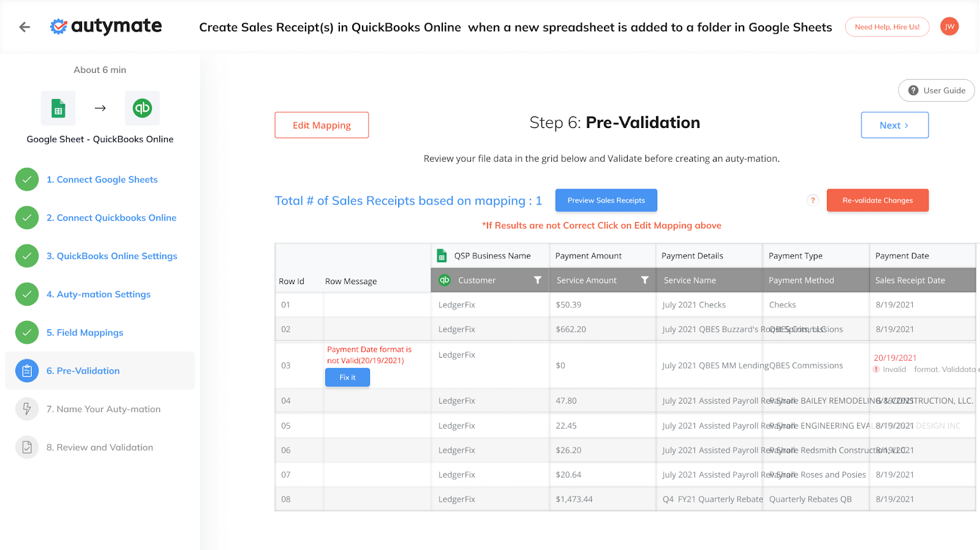Open the User Guide

937,90
